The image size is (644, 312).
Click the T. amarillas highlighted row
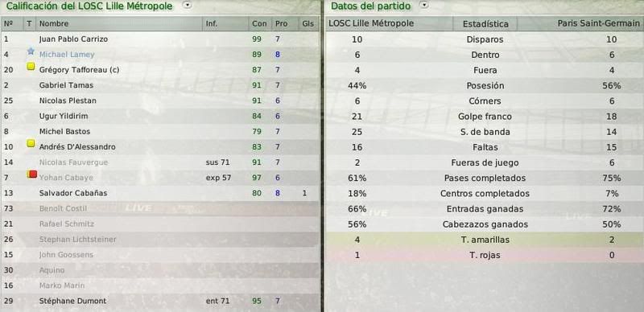click(x=485, y=240)
